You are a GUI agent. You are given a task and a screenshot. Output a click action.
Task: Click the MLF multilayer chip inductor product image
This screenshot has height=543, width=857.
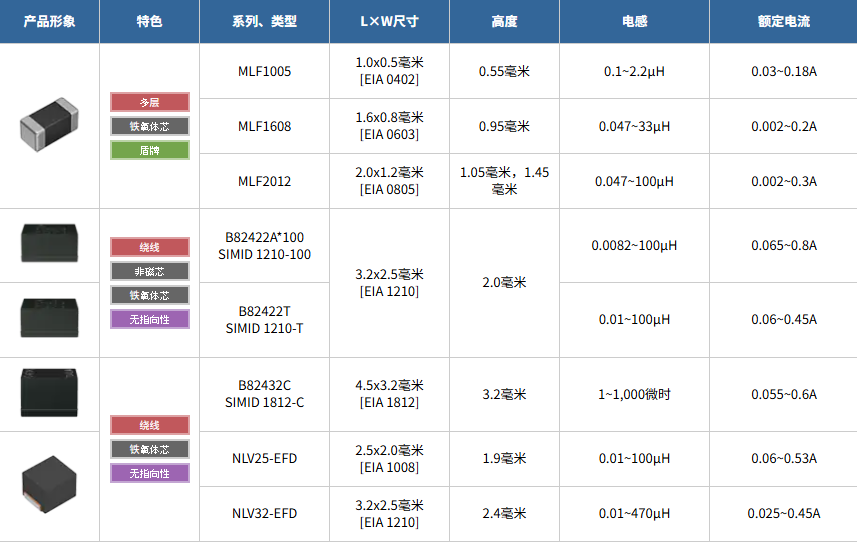click(x=49, y=125)
